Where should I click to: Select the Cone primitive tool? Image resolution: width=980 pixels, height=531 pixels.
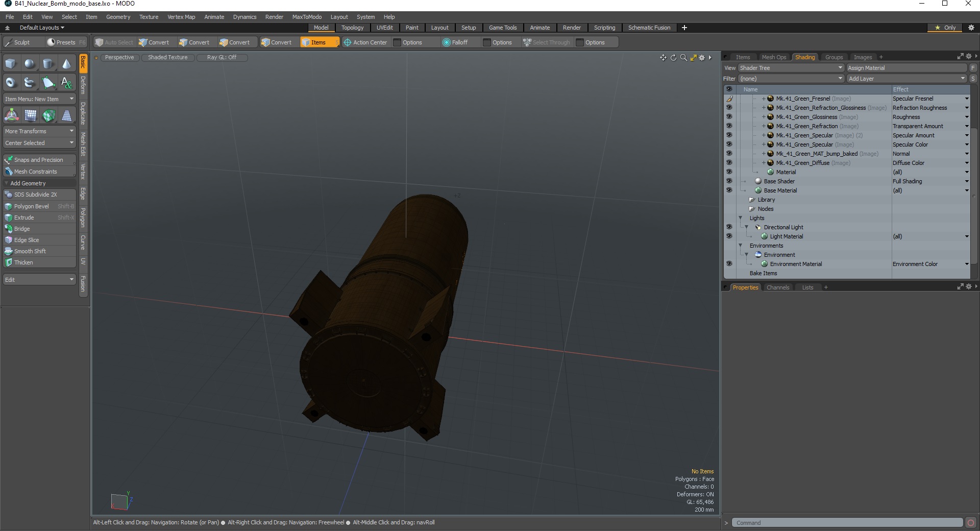coord(66,64)
